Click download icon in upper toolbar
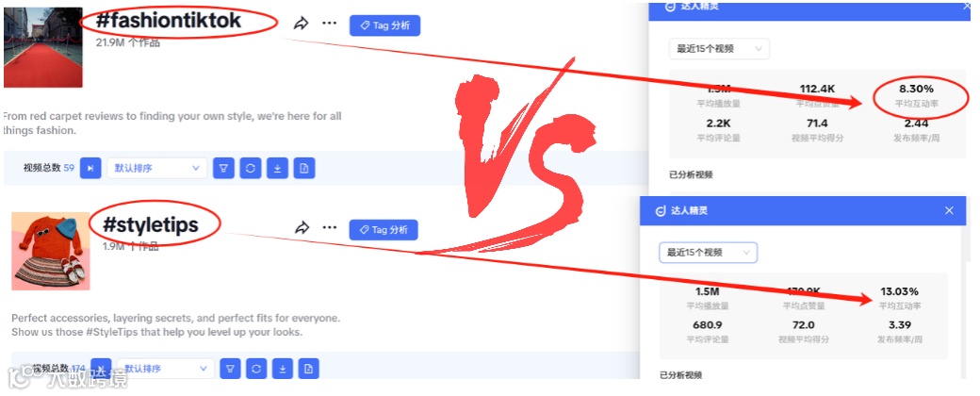This screenshot has height=396, width=980. (x=277, y=168)
